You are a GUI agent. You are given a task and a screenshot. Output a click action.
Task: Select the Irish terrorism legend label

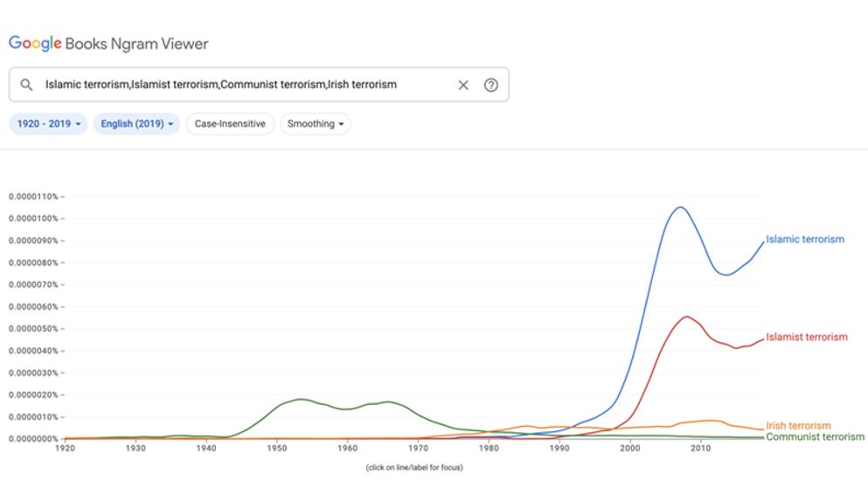point(798,425)
